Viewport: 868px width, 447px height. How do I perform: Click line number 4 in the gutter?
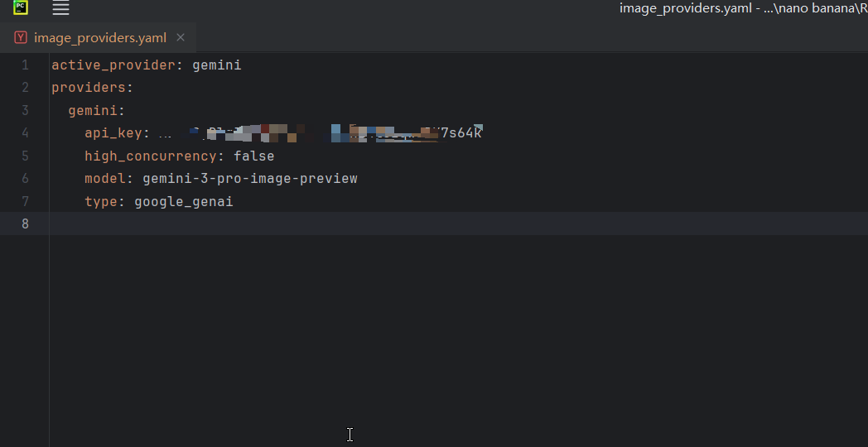pyautogui.click(x=25, y=133)
